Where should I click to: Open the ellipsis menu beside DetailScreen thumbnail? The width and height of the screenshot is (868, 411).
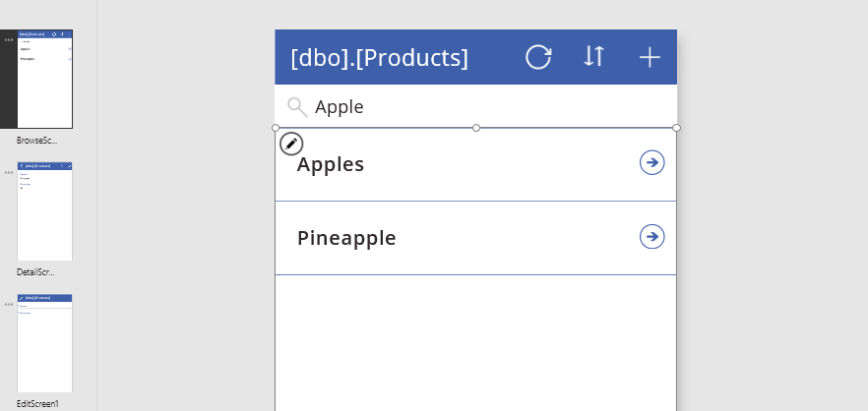9,172
